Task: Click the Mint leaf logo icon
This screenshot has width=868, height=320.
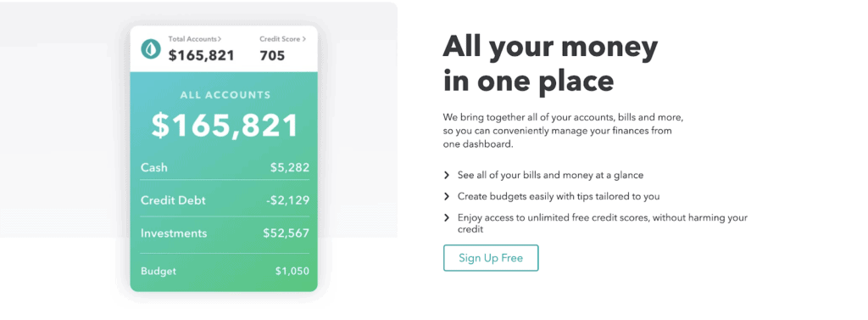Action: (151, 48)
